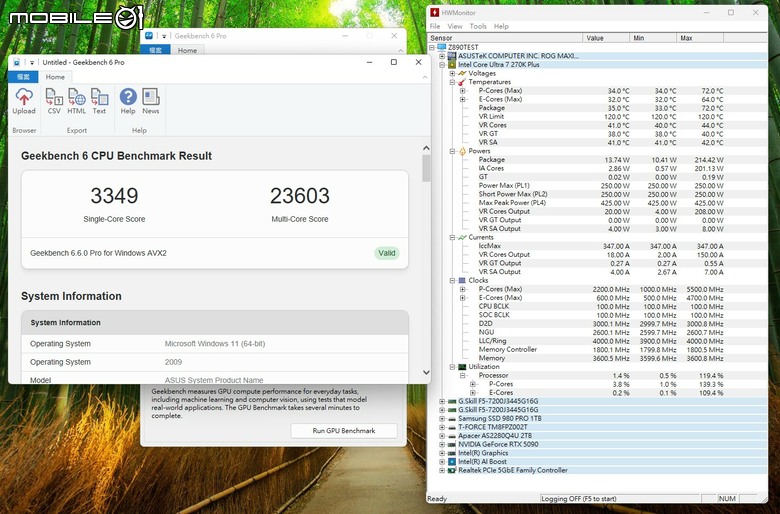Select the T-FORCE TM8FPZ002T drive row
This screenshot has width=780, height=514.
click(596, 427)
